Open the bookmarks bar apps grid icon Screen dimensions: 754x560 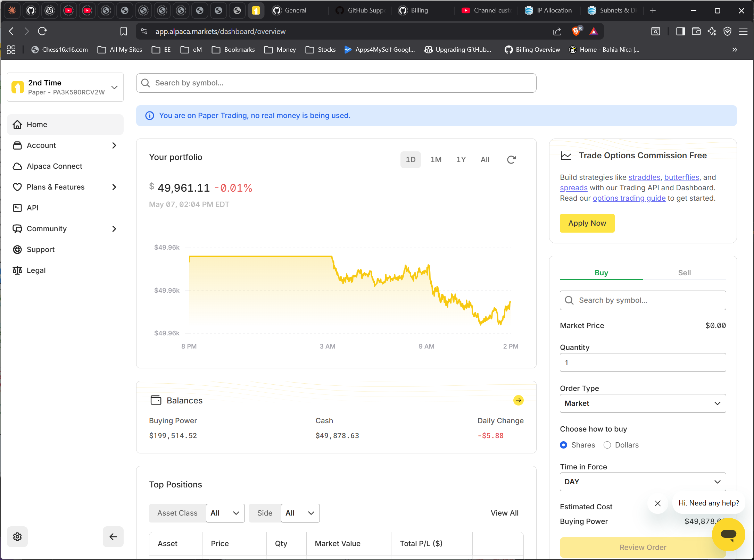[x=11, y=50]
